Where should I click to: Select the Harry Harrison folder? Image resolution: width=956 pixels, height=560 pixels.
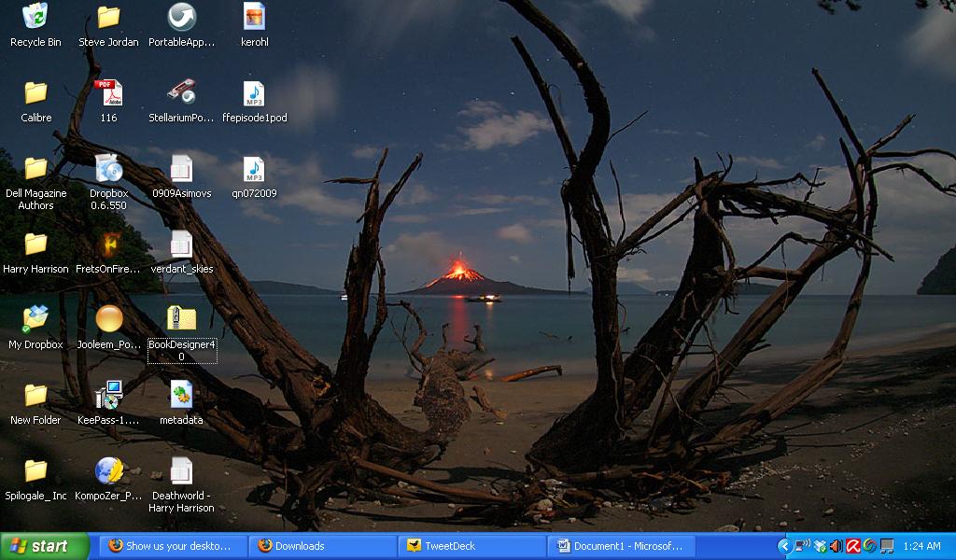(36, 244)
